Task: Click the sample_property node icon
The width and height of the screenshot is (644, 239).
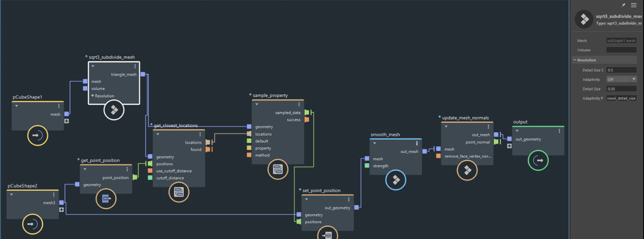Action: 278,169
